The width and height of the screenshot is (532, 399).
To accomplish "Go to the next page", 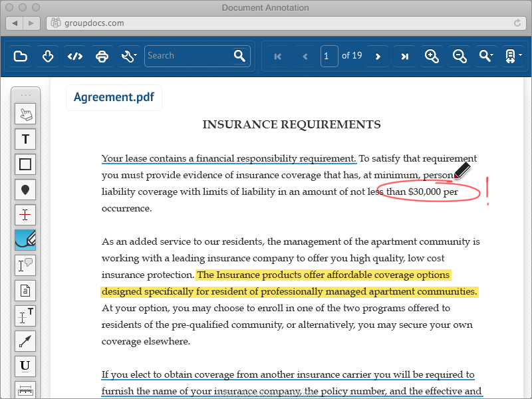I will [378, 57].
